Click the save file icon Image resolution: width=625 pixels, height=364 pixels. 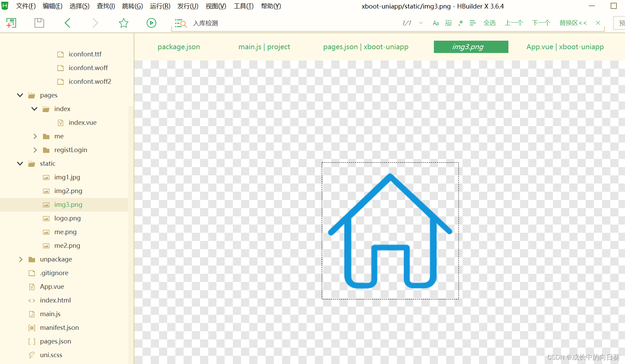(x=39, y=23)
